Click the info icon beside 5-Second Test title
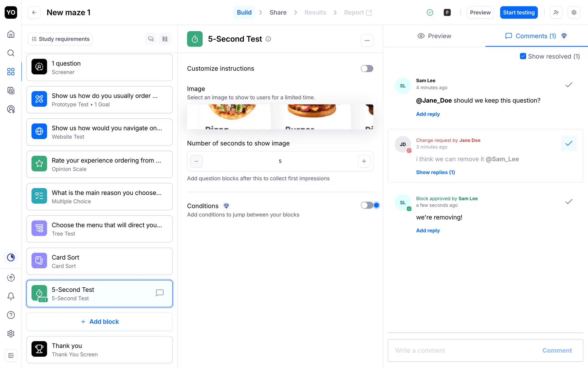This screenshot has height=368, width=588. [x=268, y=39]
